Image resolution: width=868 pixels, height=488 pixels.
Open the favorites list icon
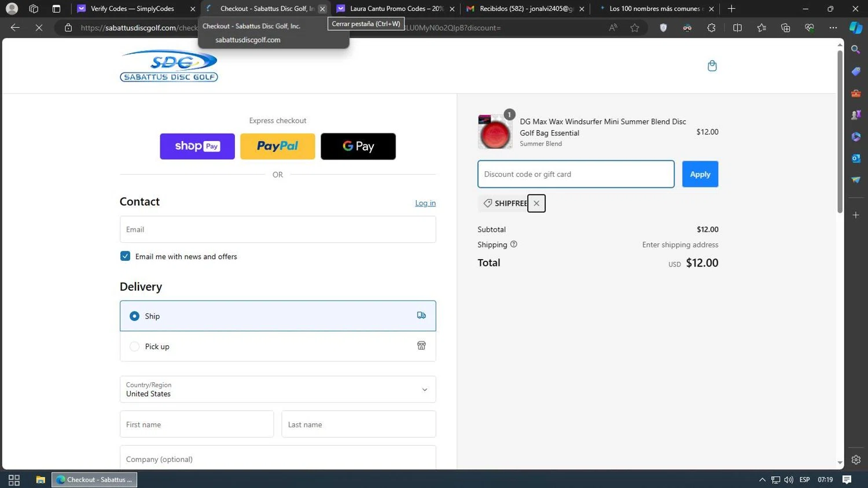762,28
